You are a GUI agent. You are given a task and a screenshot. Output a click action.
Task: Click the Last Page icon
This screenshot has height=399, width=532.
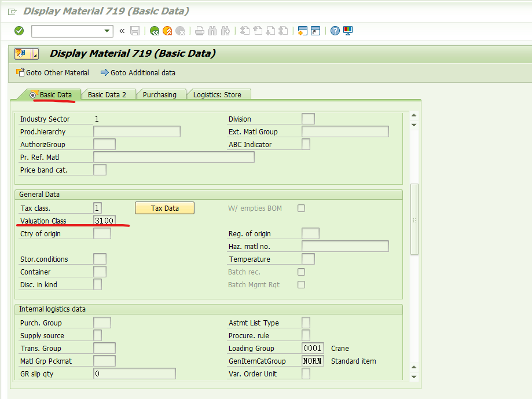click(x=283, y=31)
